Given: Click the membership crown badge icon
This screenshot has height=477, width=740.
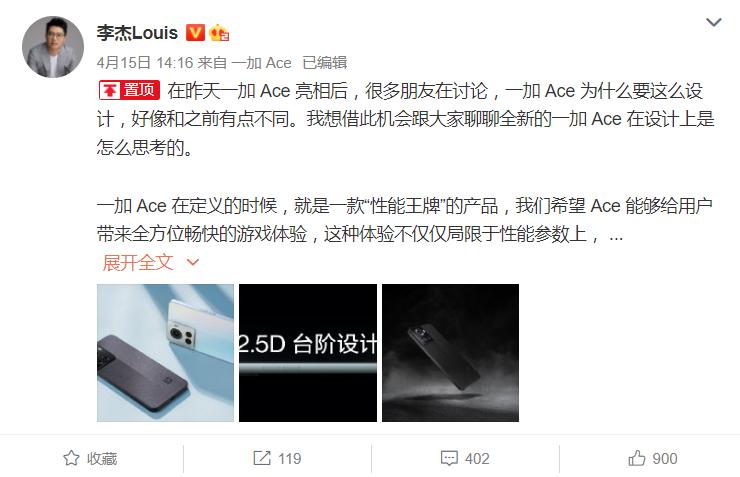Looking at the screenshot, I should click(219, 33).
